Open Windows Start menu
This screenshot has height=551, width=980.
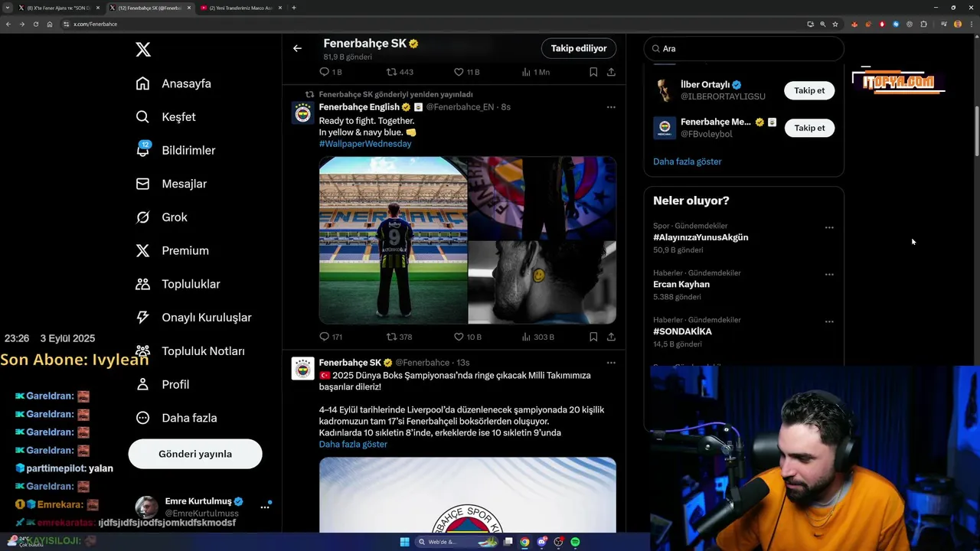(404, 542)
